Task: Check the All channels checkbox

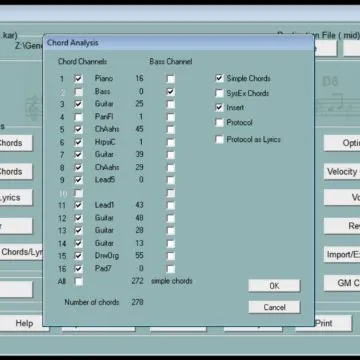Action: 79,281
